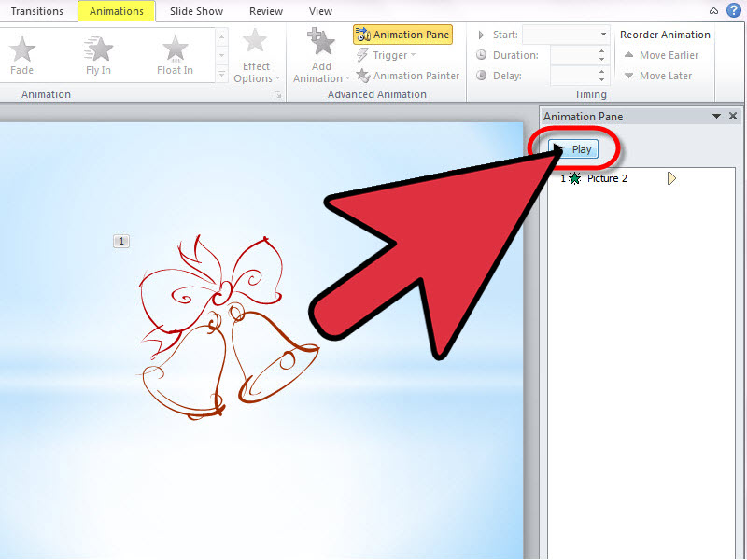Switch to the Slide Show tab
This screenshot has width=747, height=560.
pyautogui.click(x=195, y=11)
